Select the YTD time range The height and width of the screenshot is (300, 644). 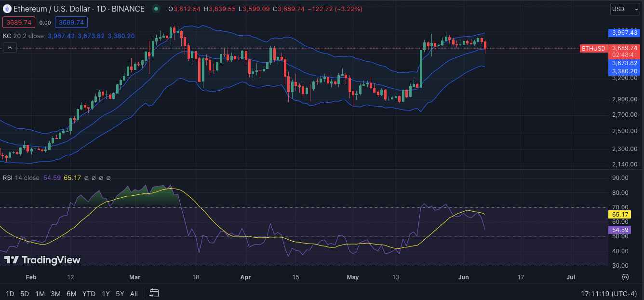[x=89, y=293]
